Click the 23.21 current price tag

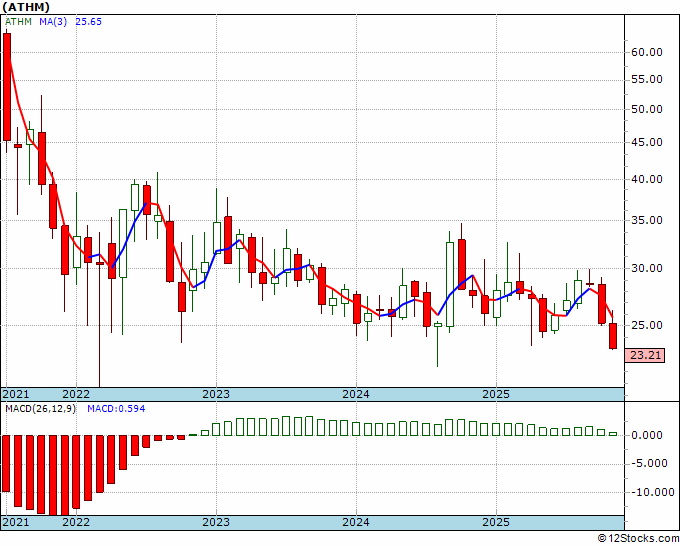point(645,356)
